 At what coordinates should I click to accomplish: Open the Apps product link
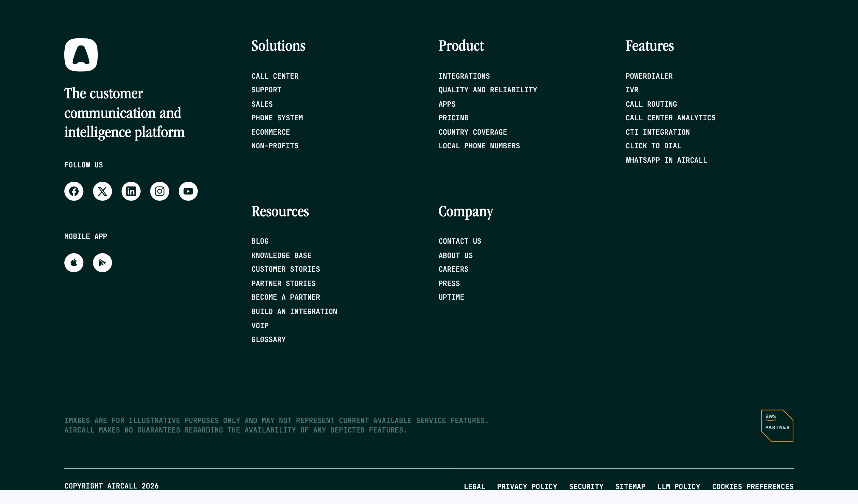click(x=447, y=104)
